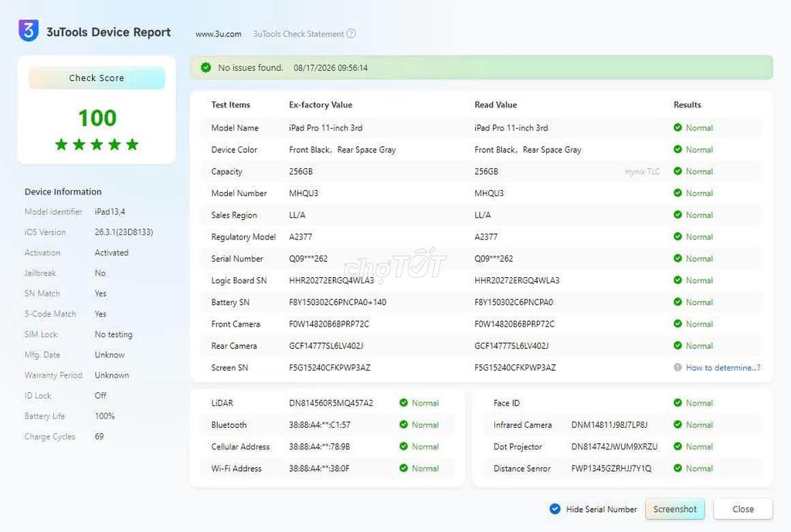Click the timestamp 08/17/2026 09:56:14
The image size is (791, 532).
331,68
